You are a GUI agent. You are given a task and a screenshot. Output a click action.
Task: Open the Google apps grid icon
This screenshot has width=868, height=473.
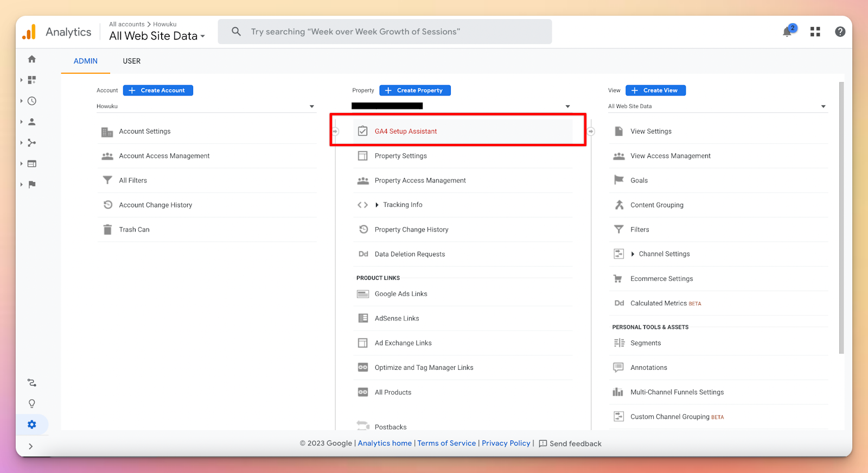pyautogui.click(x=815, y=32)
